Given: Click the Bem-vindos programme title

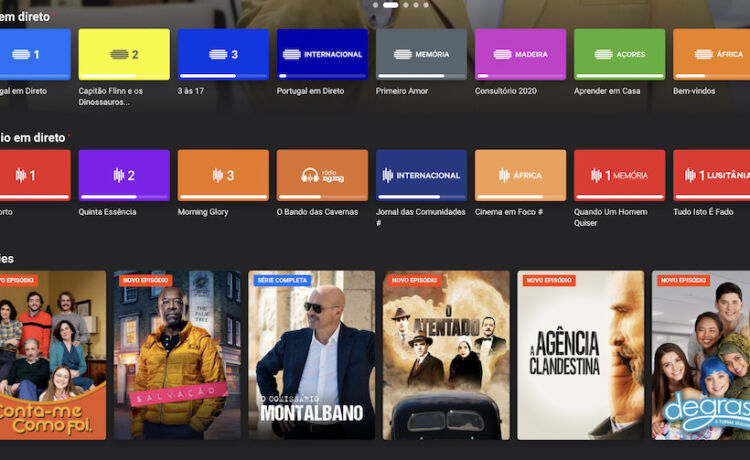Looking at the screenshot, I should click(694, 91).
